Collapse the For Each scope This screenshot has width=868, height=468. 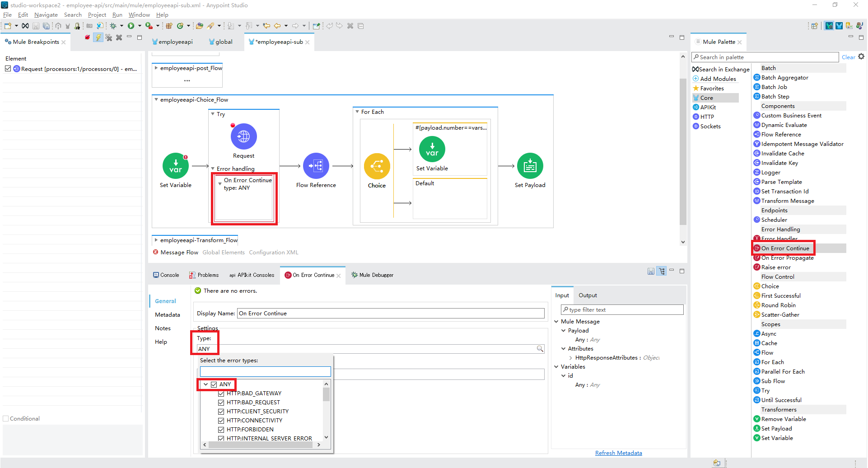[x=357, y=112]
